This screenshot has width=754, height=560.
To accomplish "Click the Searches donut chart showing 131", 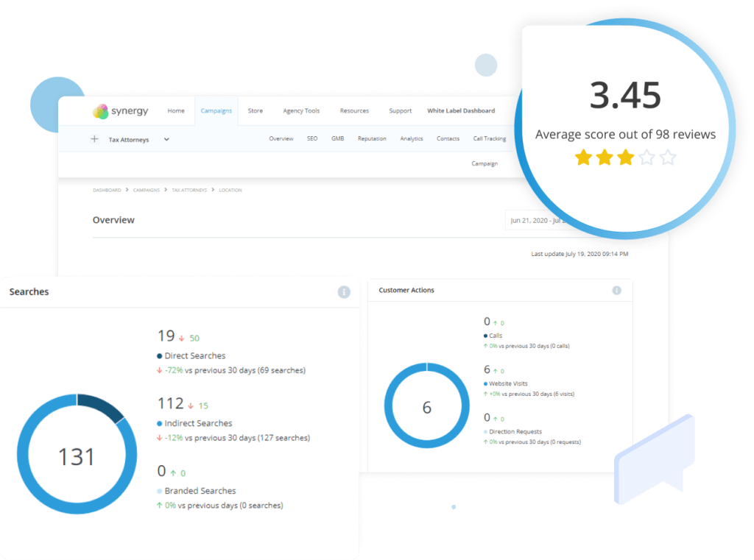I will (77, 454).
